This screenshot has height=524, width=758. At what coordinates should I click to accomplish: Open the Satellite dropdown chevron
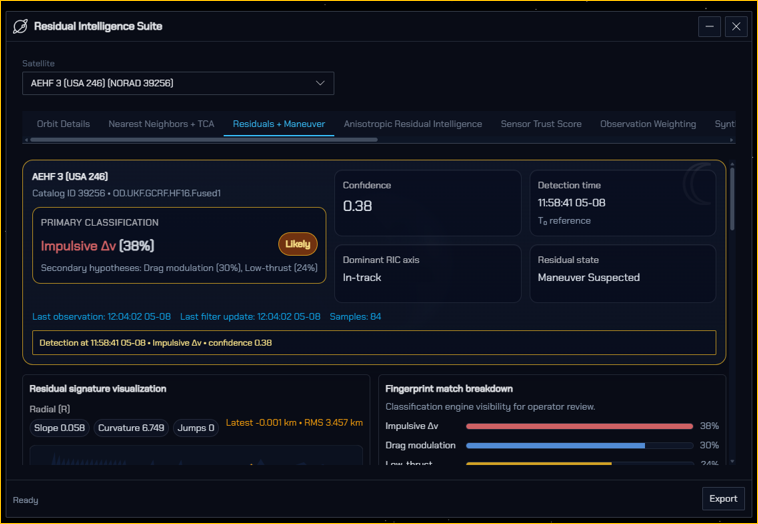pos(320,83)
